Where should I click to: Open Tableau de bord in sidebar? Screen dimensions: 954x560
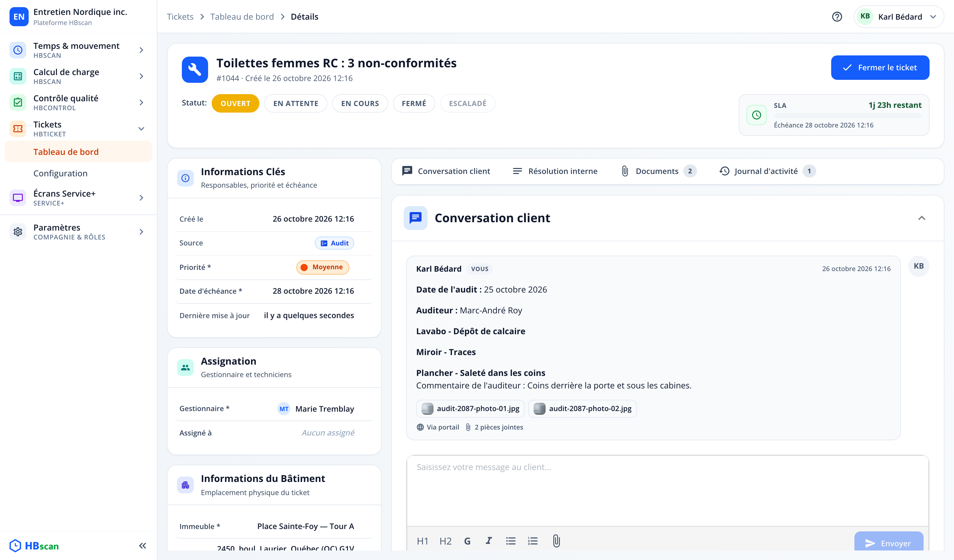coord(78,152)
